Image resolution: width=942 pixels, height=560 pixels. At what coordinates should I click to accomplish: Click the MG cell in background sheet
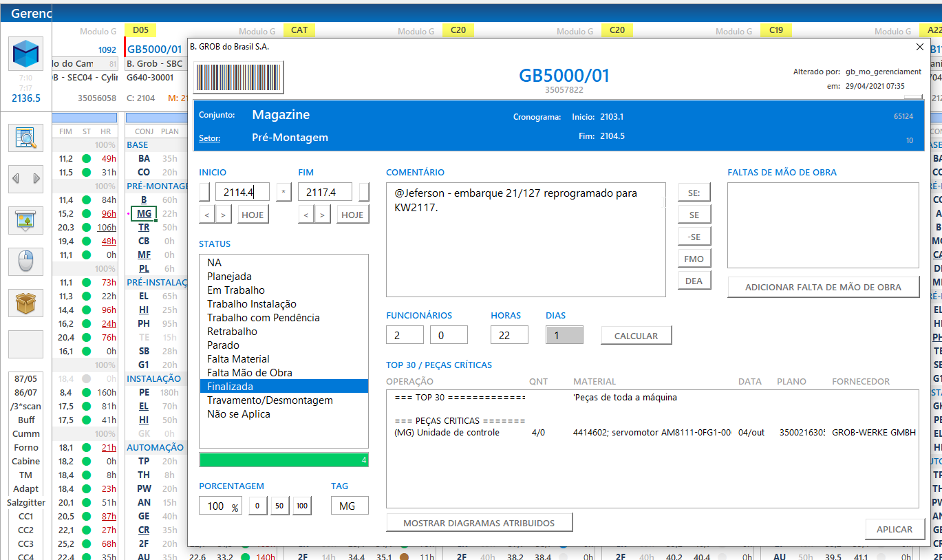(x=144, y=213)
